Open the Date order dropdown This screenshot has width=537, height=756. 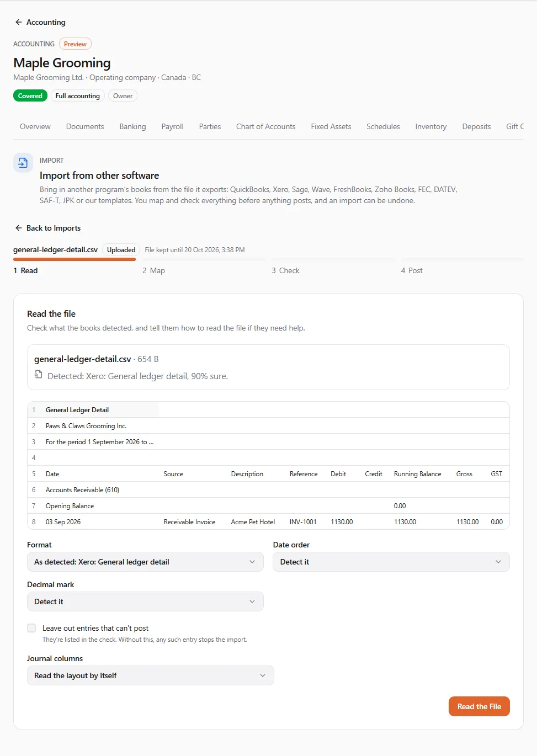(x=391, y=562)
